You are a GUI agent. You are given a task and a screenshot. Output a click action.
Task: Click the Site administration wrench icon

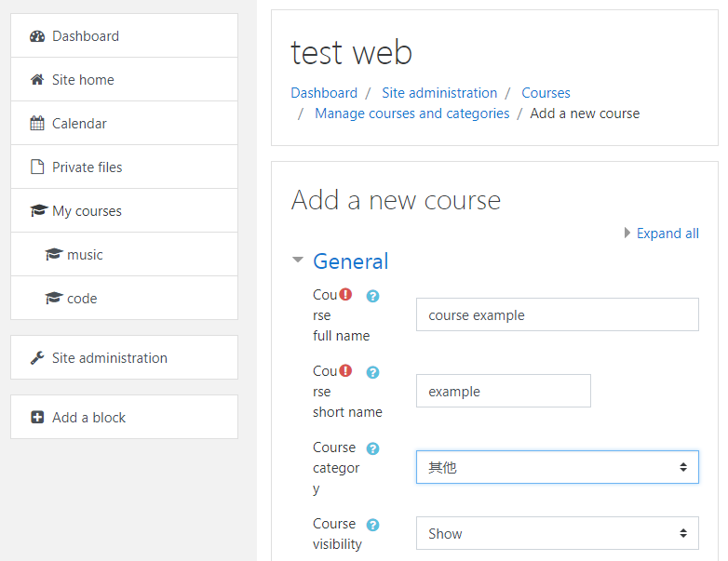[37, 358]
